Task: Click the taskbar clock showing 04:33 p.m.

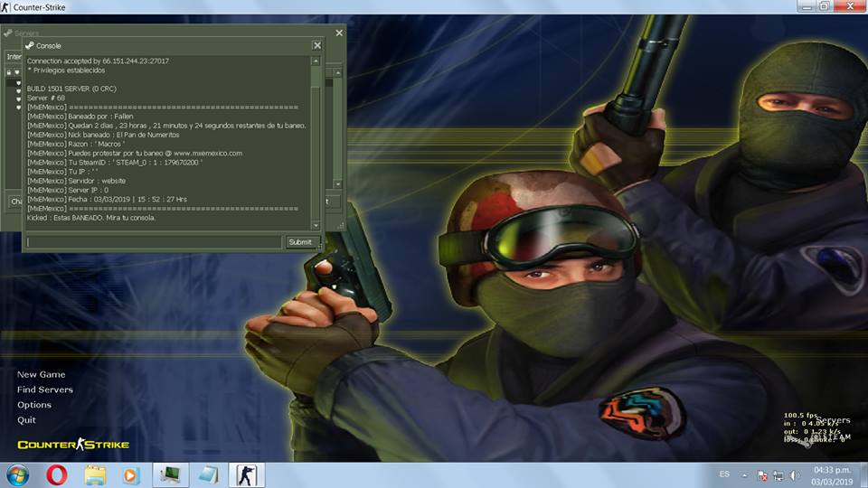Action: click(832, 476)
